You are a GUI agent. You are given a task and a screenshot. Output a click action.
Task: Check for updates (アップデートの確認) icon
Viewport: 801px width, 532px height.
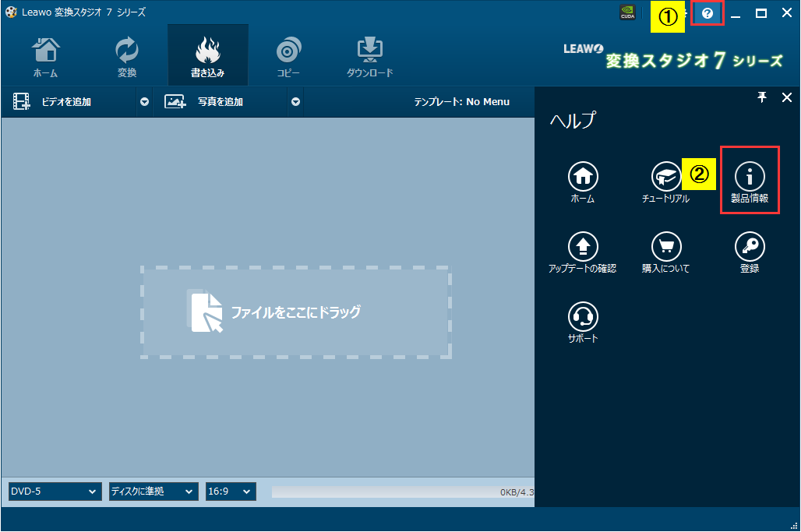583,248
